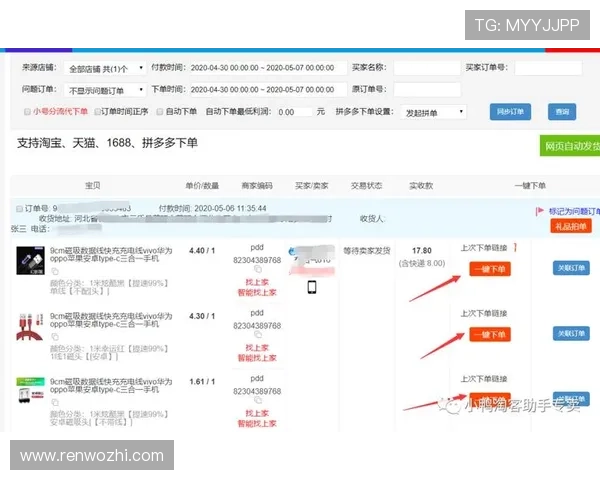
Task: Copy title of the 1.61 product row
Action: [x=55, y=402]
